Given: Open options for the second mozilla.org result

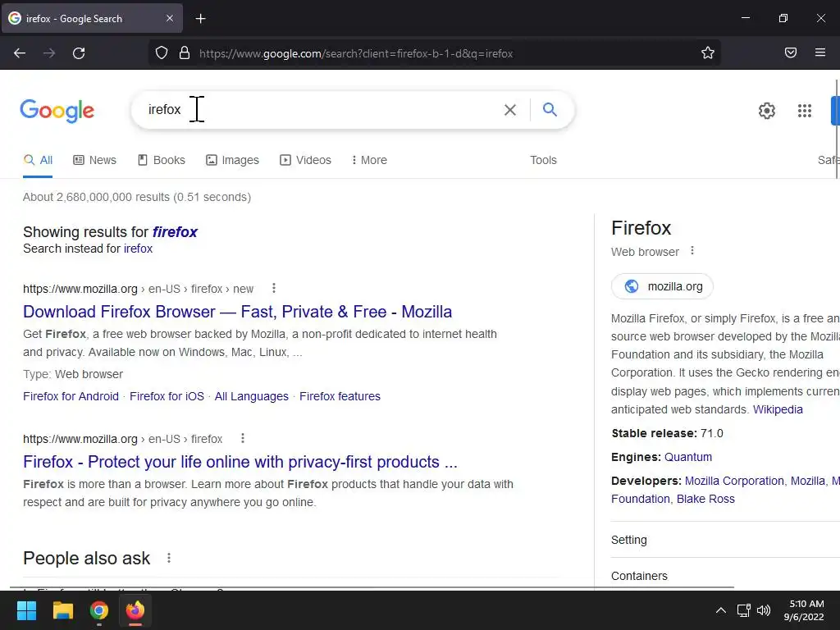Looking at the screenshot, I should click(243, 438).
